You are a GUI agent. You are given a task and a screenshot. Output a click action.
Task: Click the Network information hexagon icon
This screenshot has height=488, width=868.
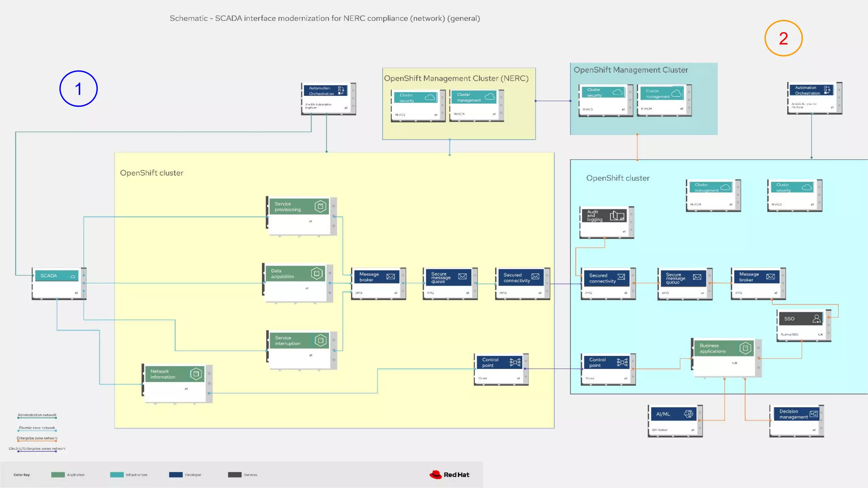[x=196, y=374]
